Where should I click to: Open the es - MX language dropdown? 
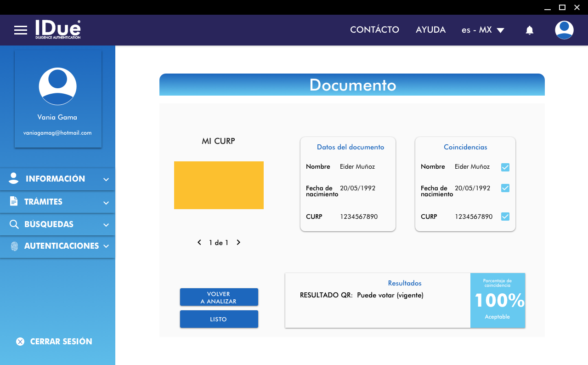483,30
